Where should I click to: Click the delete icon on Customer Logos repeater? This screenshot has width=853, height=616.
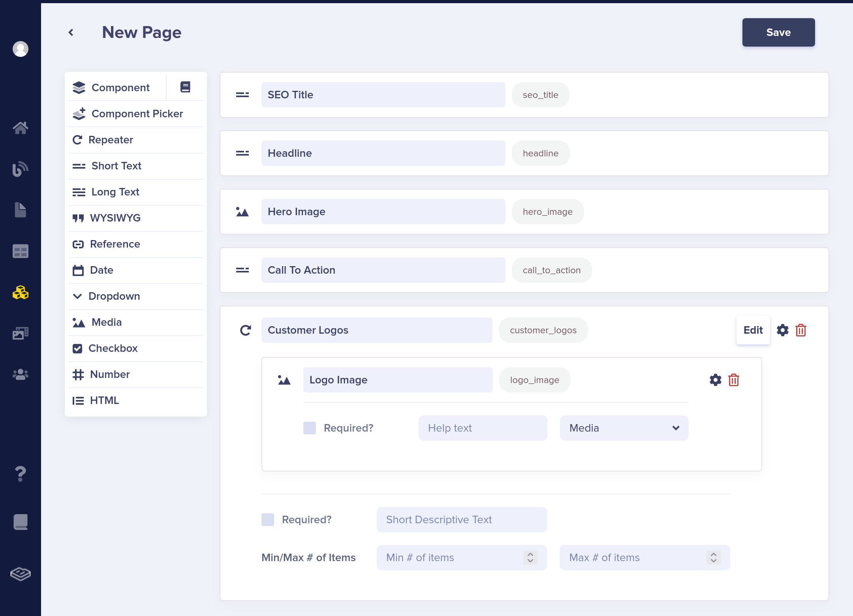pos(800,330)
